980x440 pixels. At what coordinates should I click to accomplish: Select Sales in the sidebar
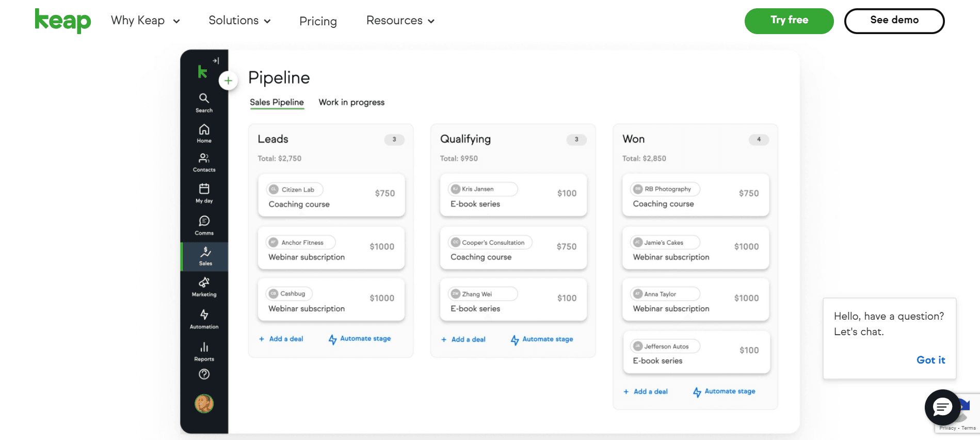point(205,256)
